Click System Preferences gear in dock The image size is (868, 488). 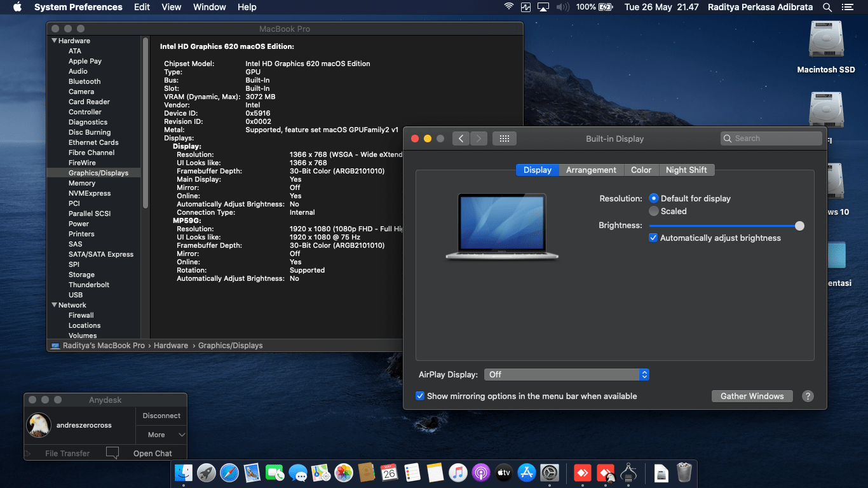[550, 473]
